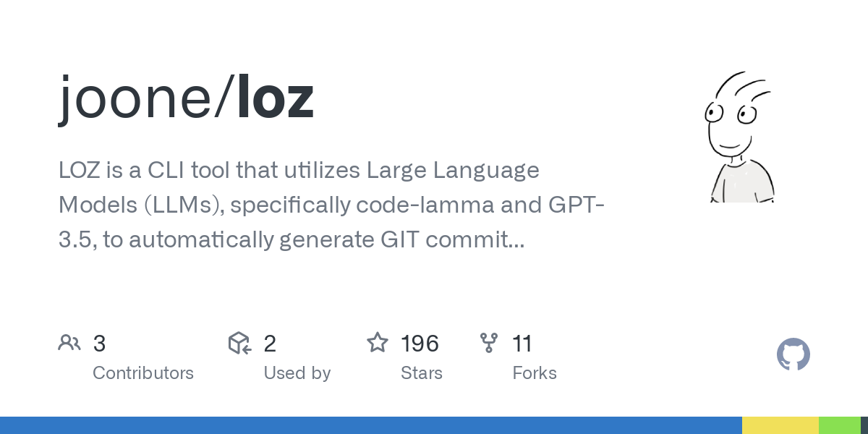
Task: Click the 196 stars count
Action: pyautogui.click(x=420, y=343)
